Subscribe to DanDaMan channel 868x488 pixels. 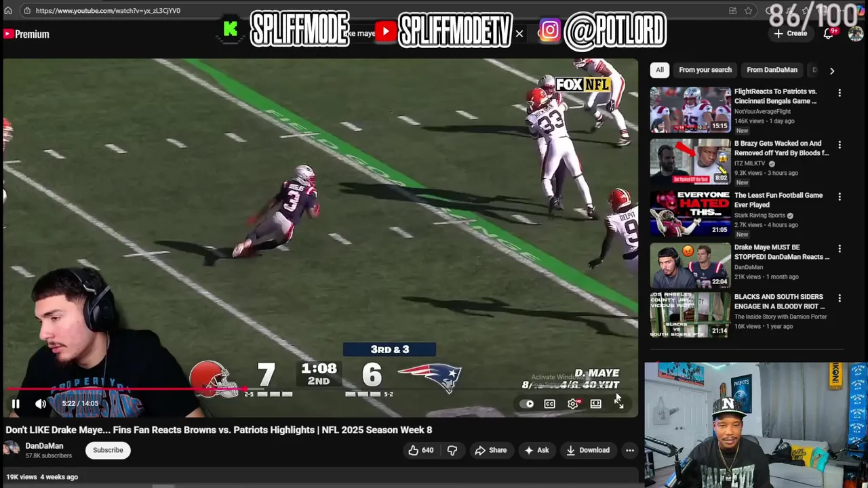tap(108, 450)
